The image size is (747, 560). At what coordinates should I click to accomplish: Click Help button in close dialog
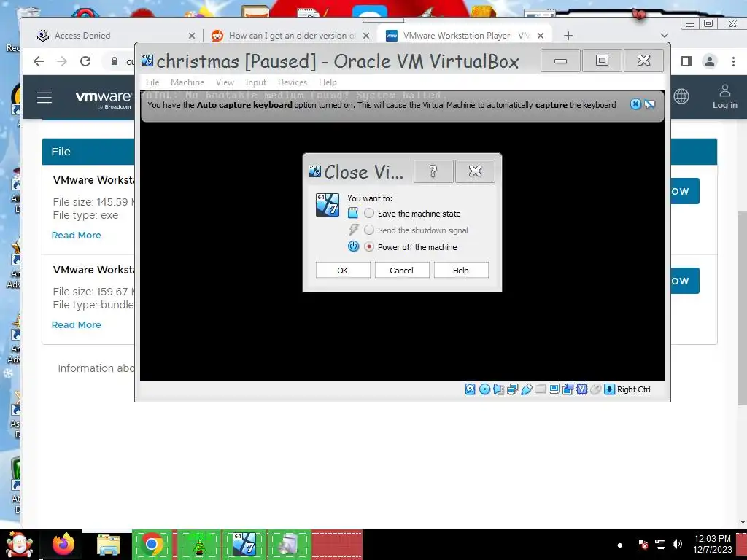(x=461, y=270)
